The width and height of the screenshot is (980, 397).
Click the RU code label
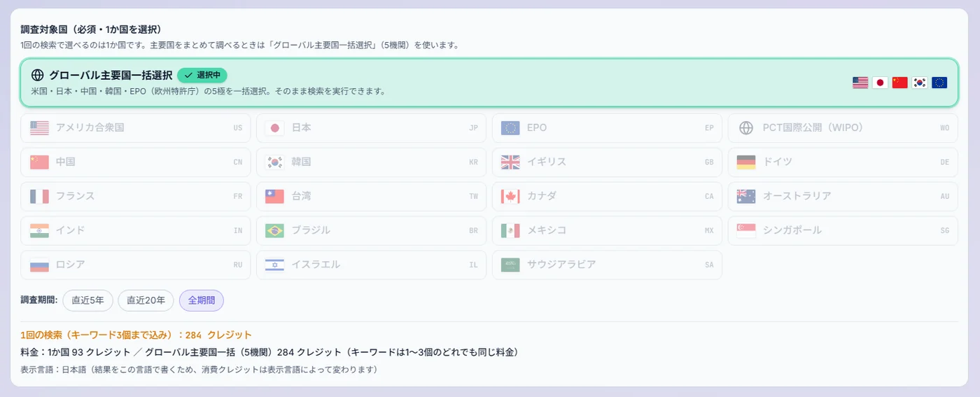(x=238, y=265)
